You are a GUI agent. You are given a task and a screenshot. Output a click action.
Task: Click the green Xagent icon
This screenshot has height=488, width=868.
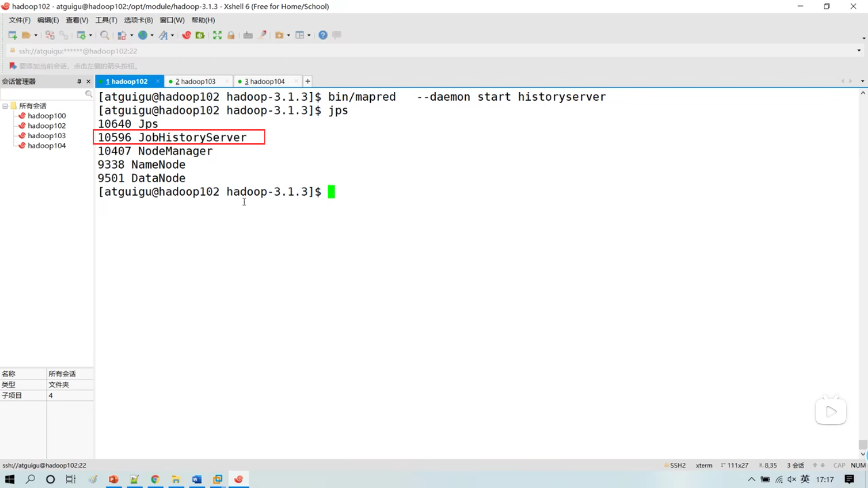coord(200,35)
